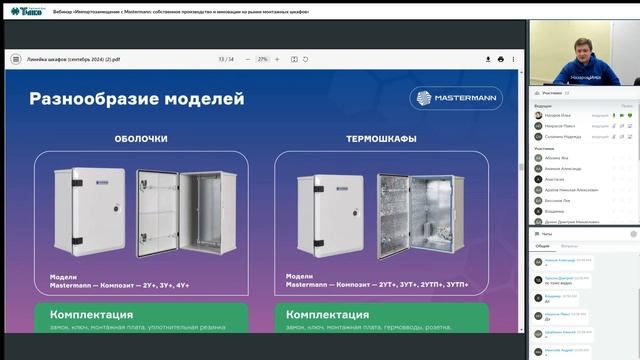The image size is (640, 360).
Task: Toggle camera icon for Назаров Илья
Action: coord(622,116)
